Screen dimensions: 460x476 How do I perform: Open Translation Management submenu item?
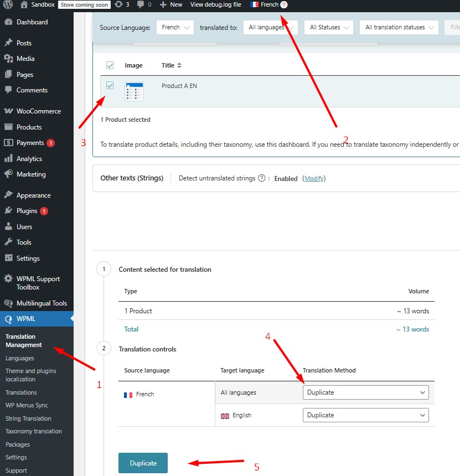pyautogui.click(x=24, y=340)
